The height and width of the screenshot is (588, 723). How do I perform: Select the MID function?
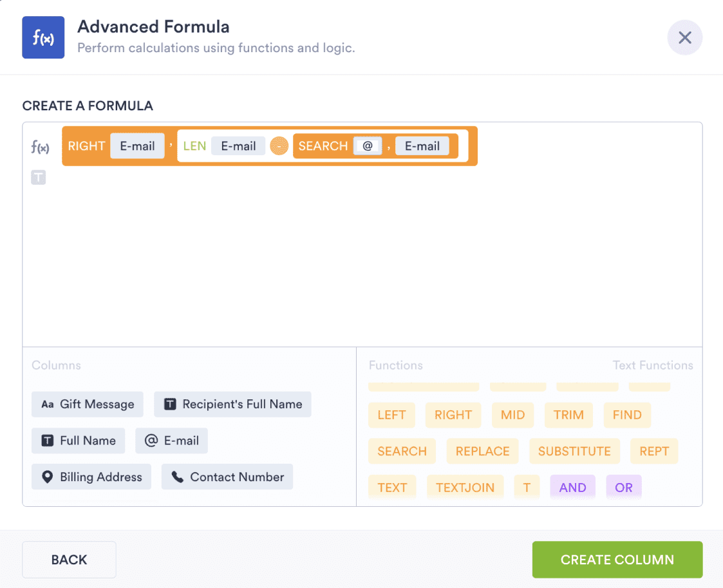512,415
